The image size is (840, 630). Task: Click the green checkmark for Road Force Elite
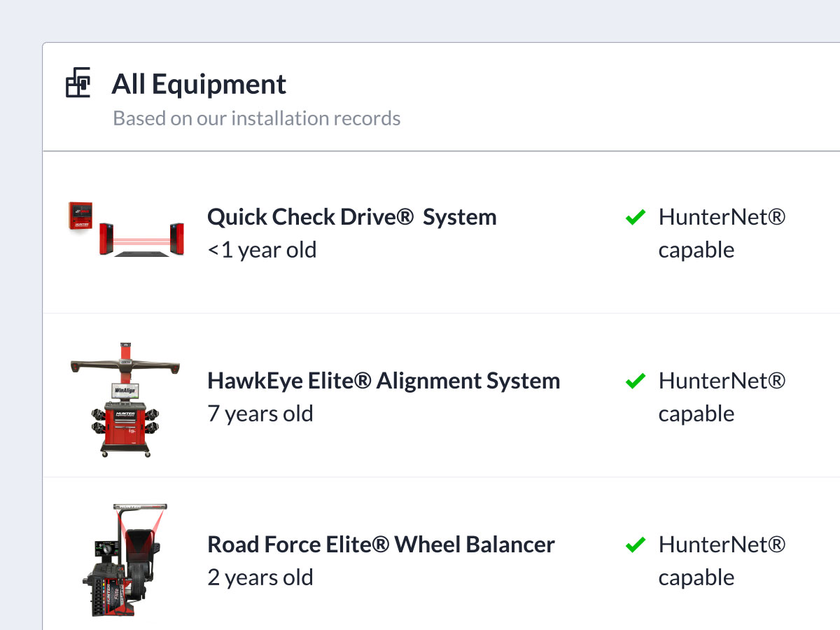[635, 545]
